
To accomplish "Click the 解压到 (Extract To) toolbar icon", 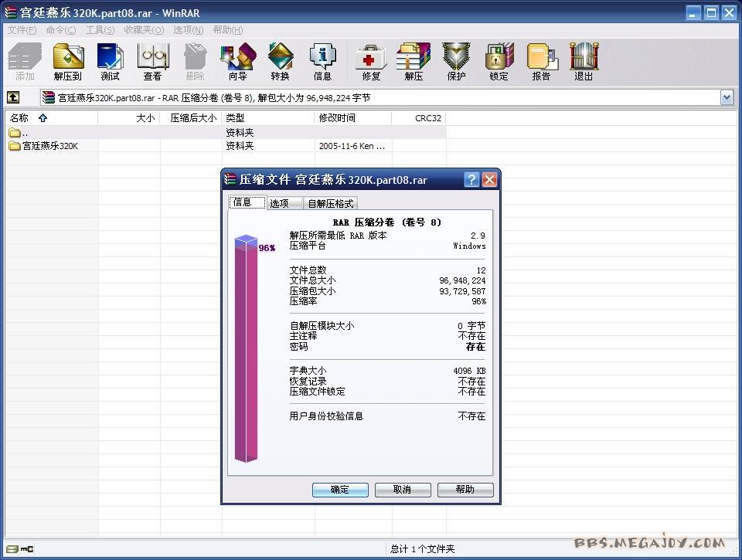I will click(68, 62).
